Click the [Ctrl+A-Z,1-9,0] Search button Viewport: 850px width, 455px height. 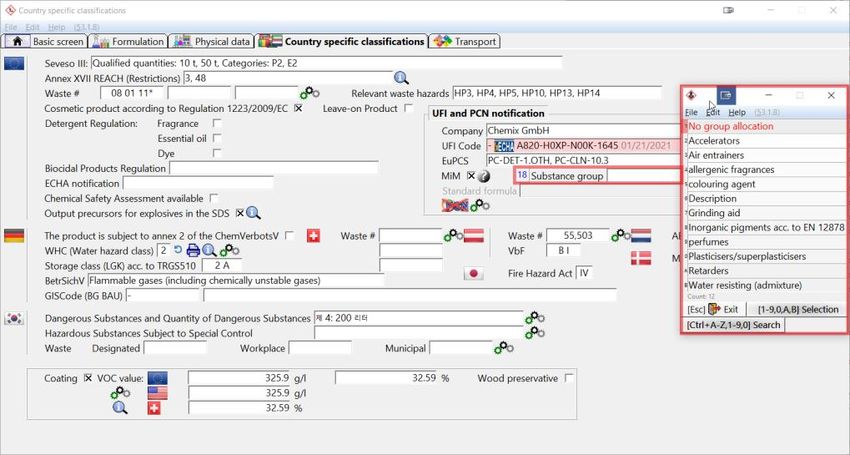click(x=733, y=325)
